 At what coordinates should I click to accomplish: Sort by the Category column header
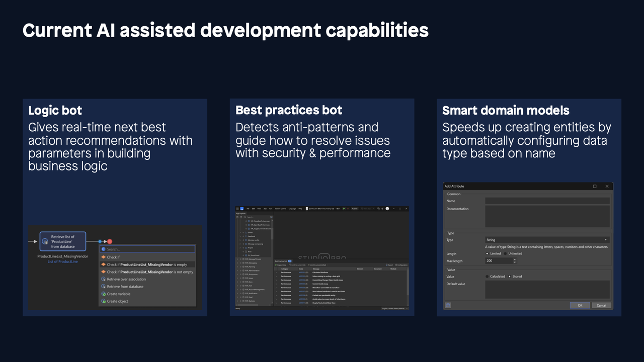click(x=285, y=269)
